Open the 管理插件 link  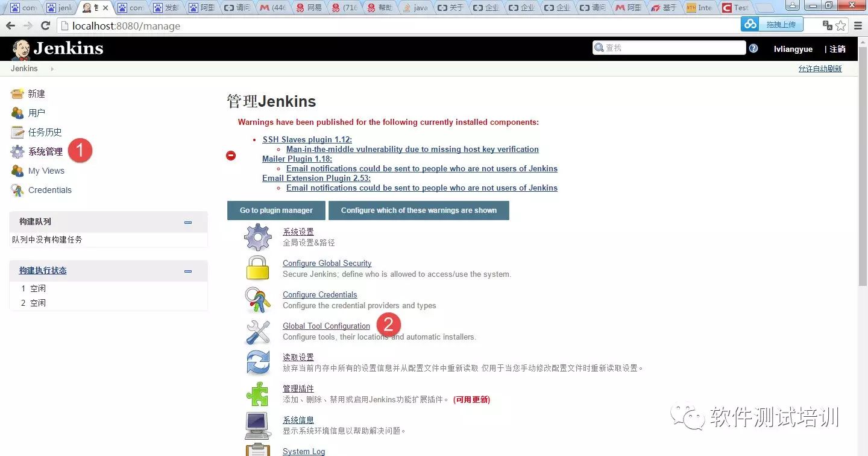click(298, 388)
